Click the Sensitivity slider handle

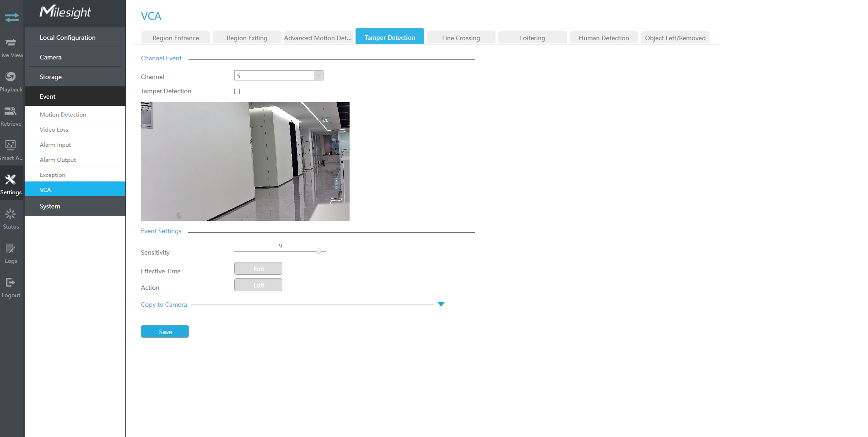pos(318,251)
